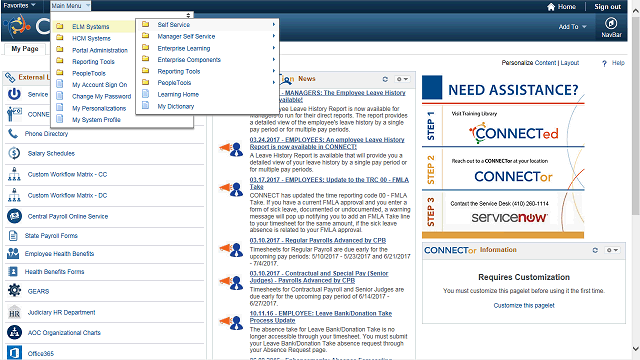Image resolution: width=640 pixels, height=360 pixels.
Task: Click the Phone Directory handset icon
Action: [13, 133]
